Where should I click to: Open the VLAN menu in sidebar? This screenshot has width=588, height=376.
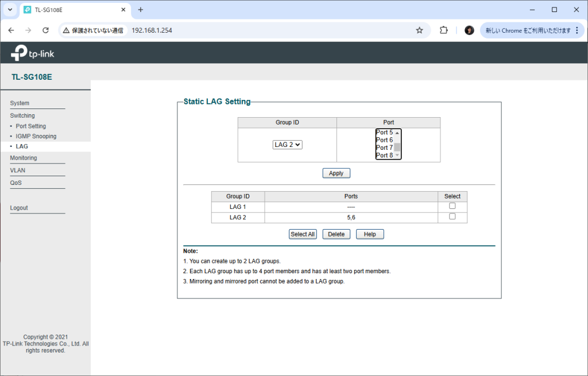(18, 170)
